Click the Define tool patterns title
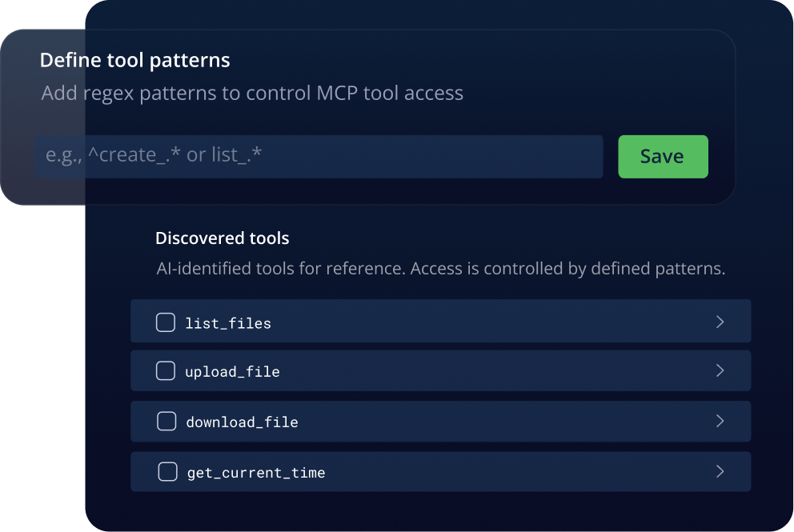This screenshot has width=794, height=532. [x=134, y=60]
